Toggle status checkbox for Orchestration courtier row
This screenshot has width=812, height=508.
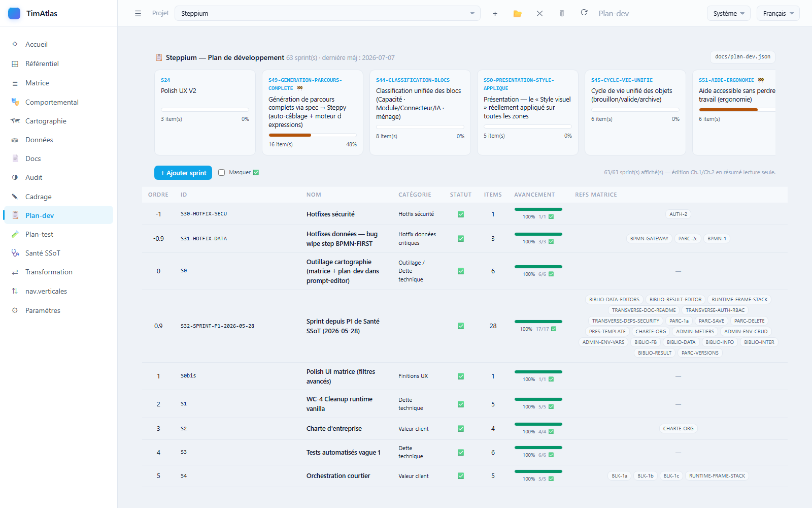click(x=461, y=476)
